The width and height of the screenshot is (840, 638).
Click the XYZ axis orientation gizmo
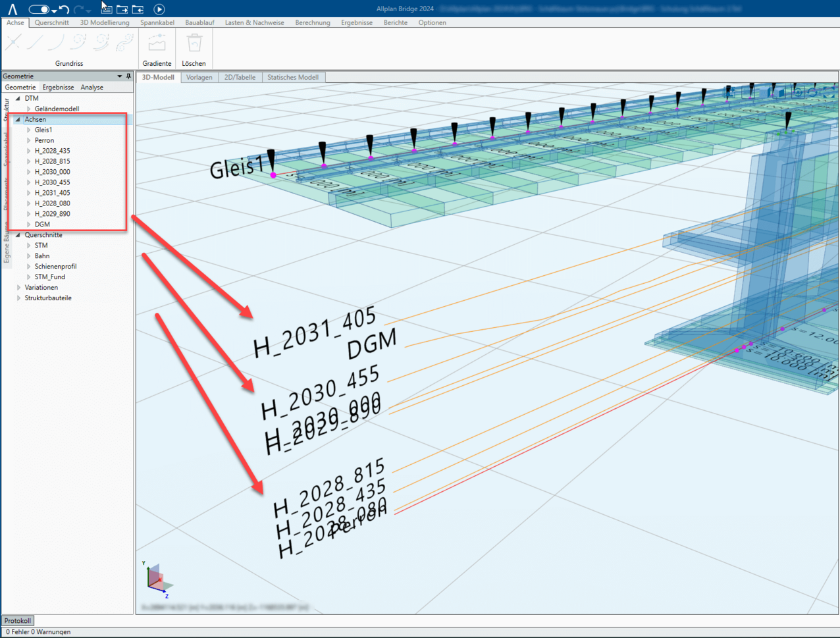(157, 579)
